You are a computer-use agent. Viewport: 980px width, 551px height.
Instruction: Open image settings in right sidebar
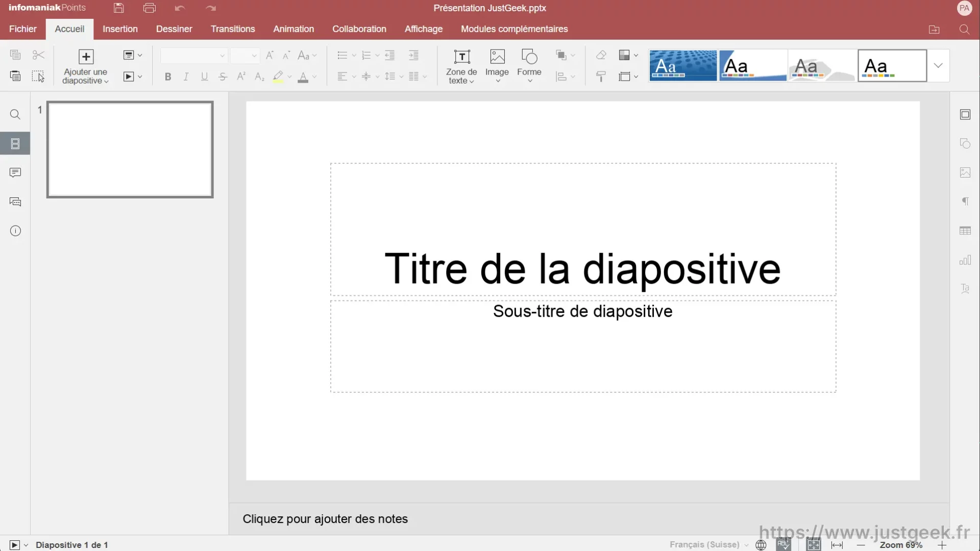click(965, 172)
